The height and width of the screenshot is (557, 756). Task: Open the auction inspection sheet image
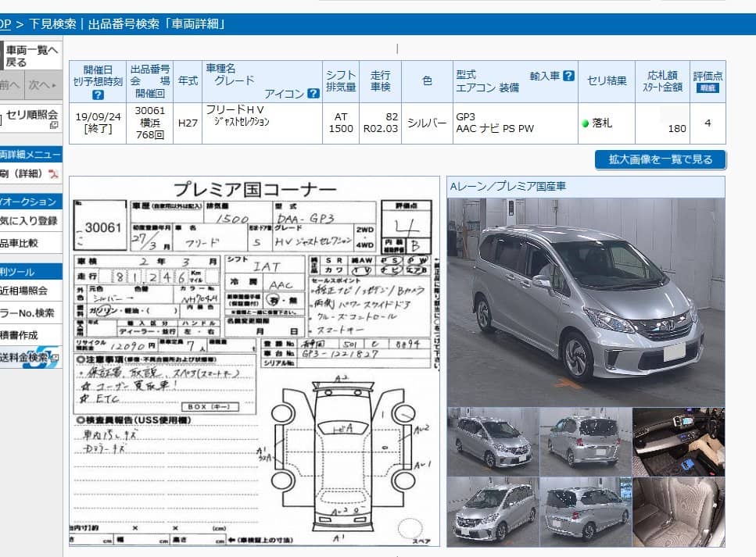coord(254,362)
